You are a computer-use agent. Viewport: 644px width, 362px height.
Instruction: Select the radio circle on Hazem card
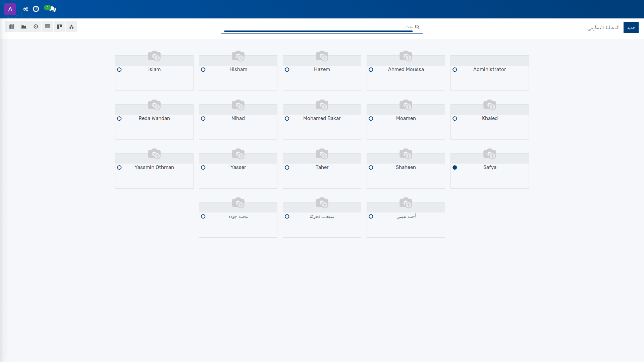pyautogui.click(x=287, y=70)
